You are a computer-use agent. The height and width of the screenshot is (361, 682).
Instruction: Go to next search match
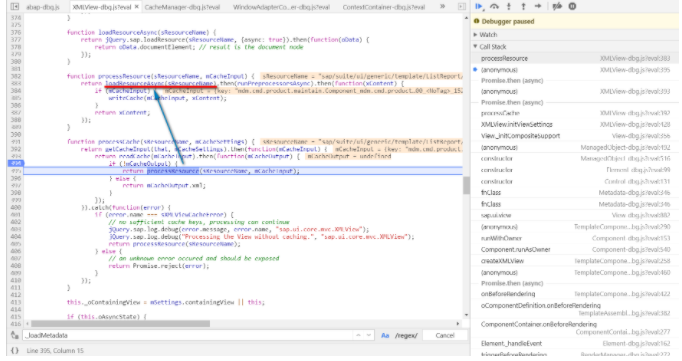click(369, 335)
